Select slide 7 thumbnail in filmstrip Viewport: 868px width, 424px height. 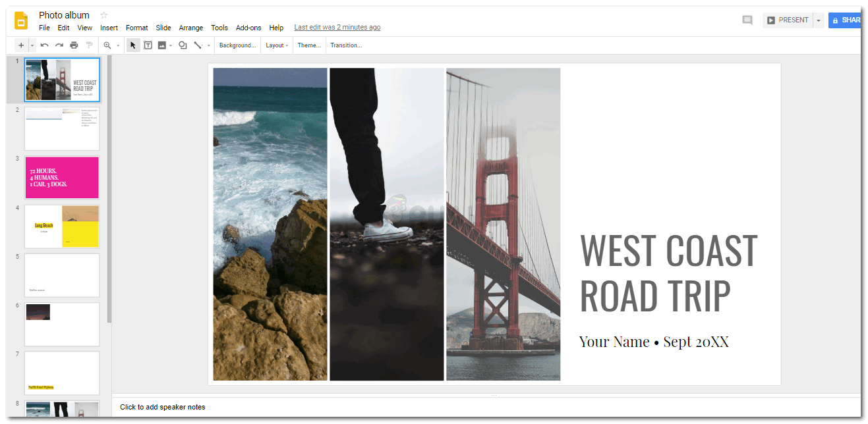point(62,373)
